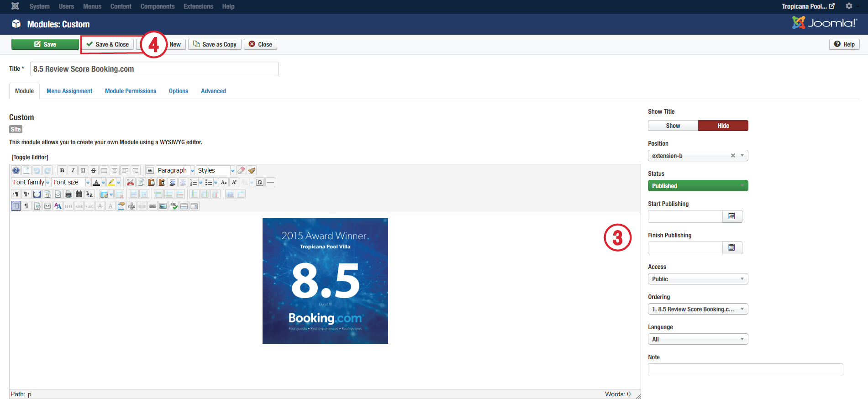
Task: Open the Font size dropdown
Action: [71, 182]
